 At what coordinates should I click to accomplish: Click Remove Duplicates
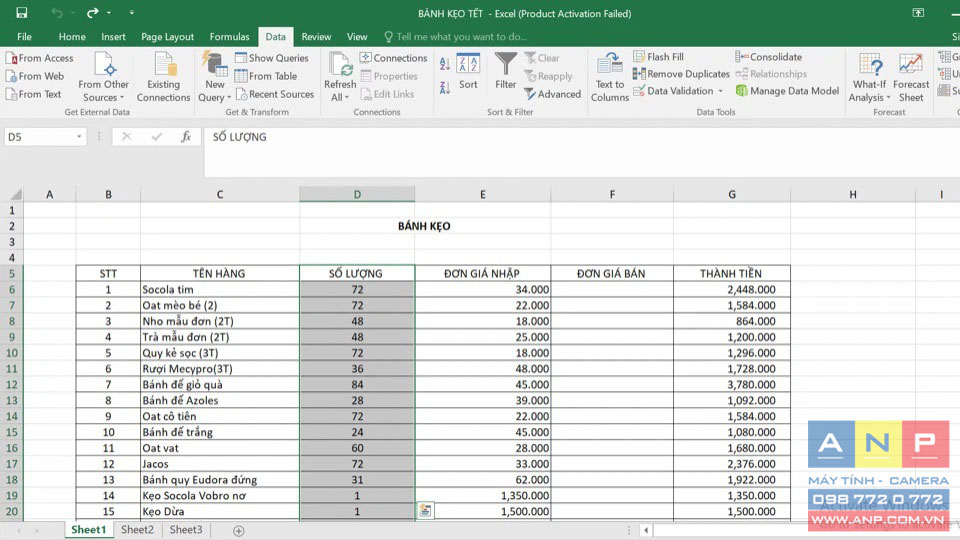[681, 74]
